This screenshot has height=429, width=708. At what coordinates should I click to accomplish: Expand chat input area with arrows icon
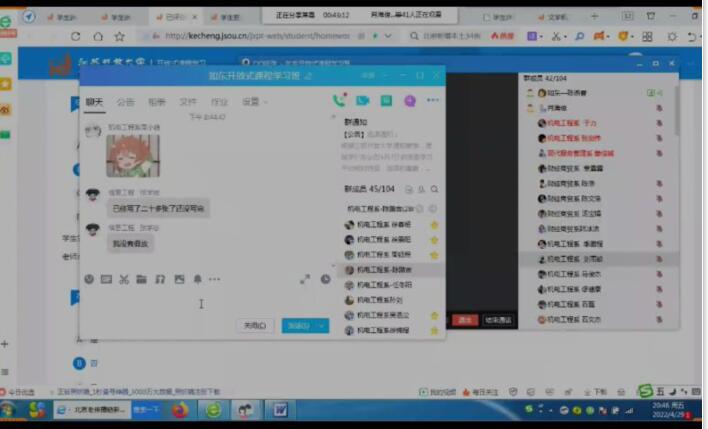pos(305,279)
